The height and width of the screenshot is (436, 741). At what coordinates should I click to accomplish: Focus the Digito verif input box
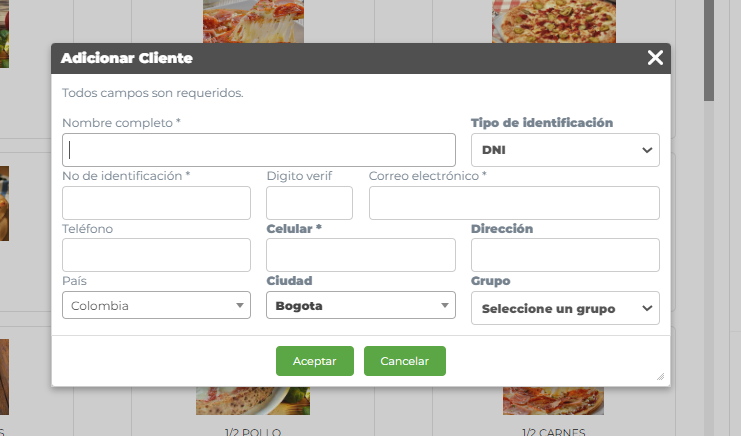click(309, 203)
